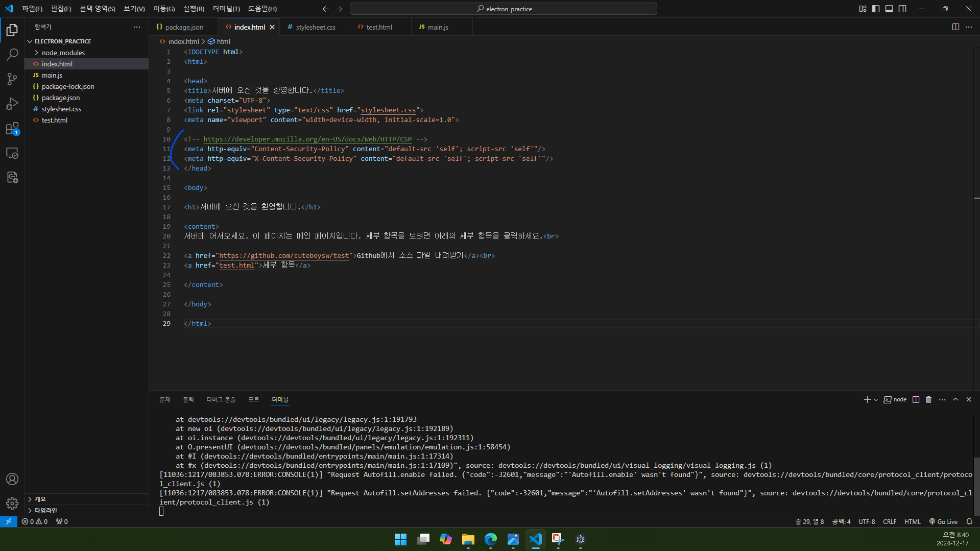The height and width of the screenshot is (551, 980).
Task: Open the Source Control view
Action: coord(12,79)
